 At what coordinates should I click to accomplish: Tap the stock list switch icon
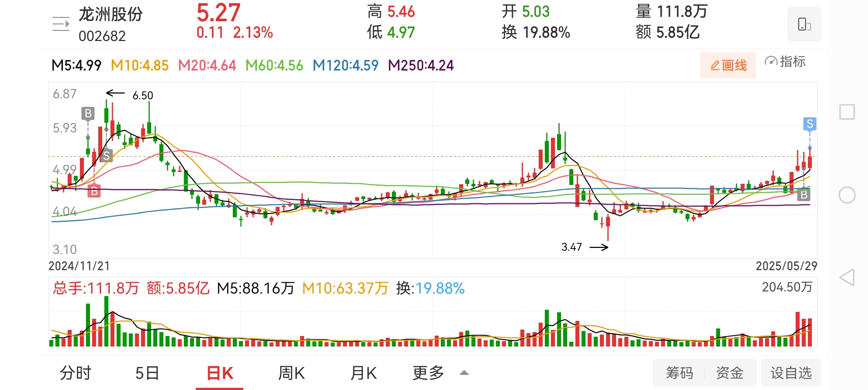coord(60,24)
